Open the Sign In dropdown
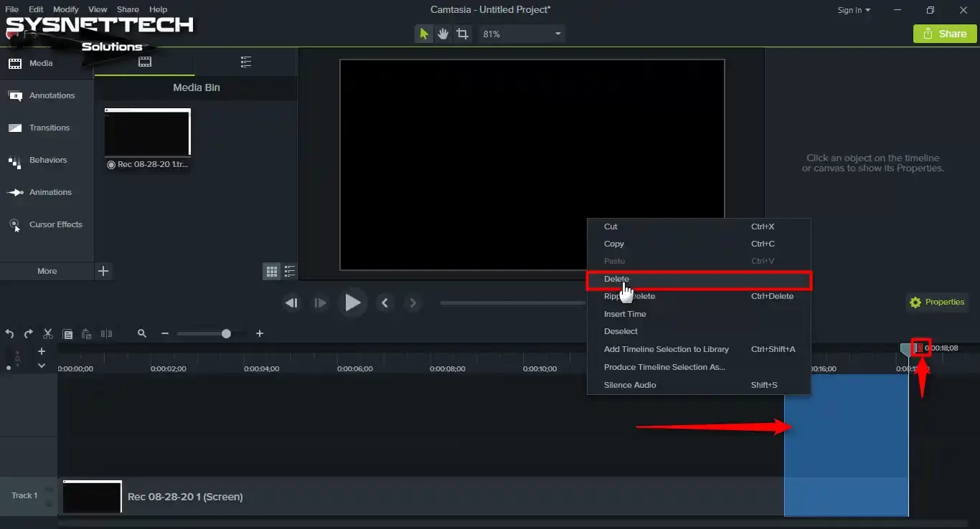Image resolution: width=980 pixels, height=529 pixels. point(854,10)
